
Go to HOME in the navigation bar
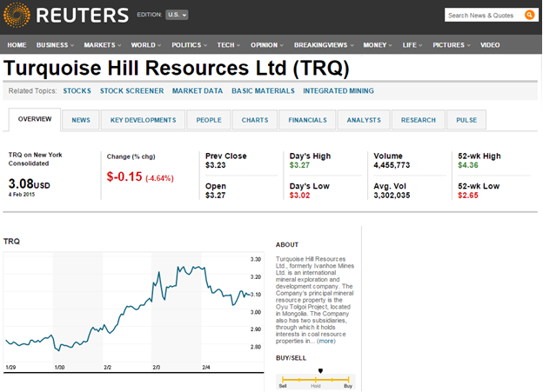pyautogui.click(x=17, y=45)
